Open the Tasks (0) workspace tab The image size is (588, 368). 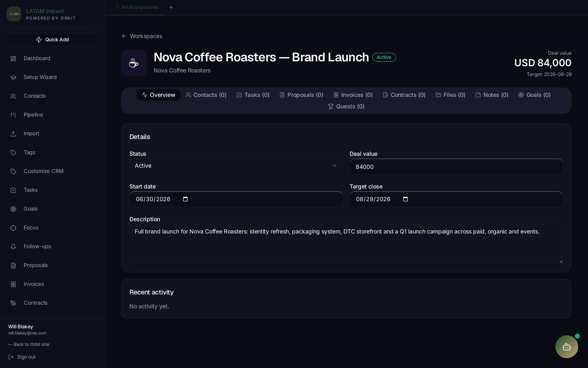click(253, 95)
